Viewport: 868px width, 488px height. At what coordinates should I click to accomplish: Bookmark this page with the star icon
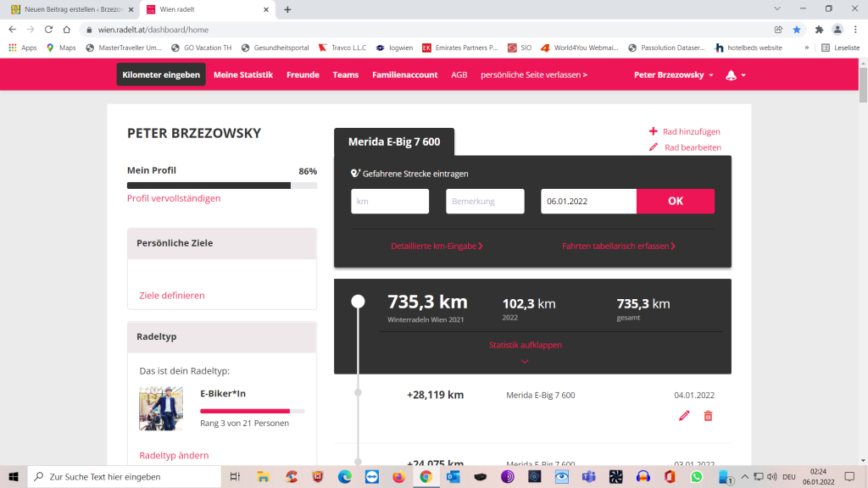(x=797, y=30)
